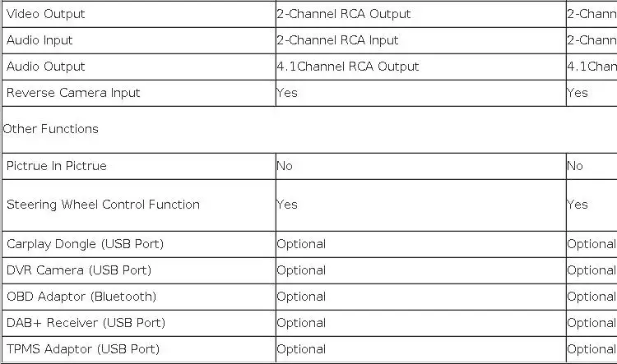This screenshot has height=364, width=617.
Task: Click the Video Output row label
Action: 45,14
